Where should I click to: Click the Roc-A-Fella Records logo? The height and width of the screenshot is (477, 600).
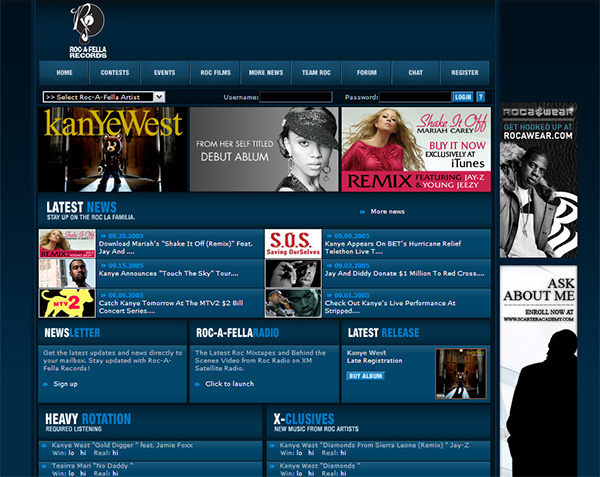[x=88, y=31]
